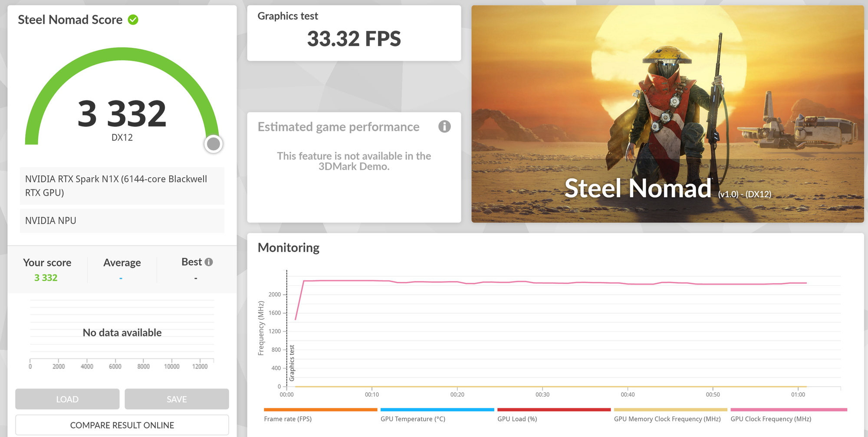
Task: Click the Estimated game performance heading
Action: 339,127
